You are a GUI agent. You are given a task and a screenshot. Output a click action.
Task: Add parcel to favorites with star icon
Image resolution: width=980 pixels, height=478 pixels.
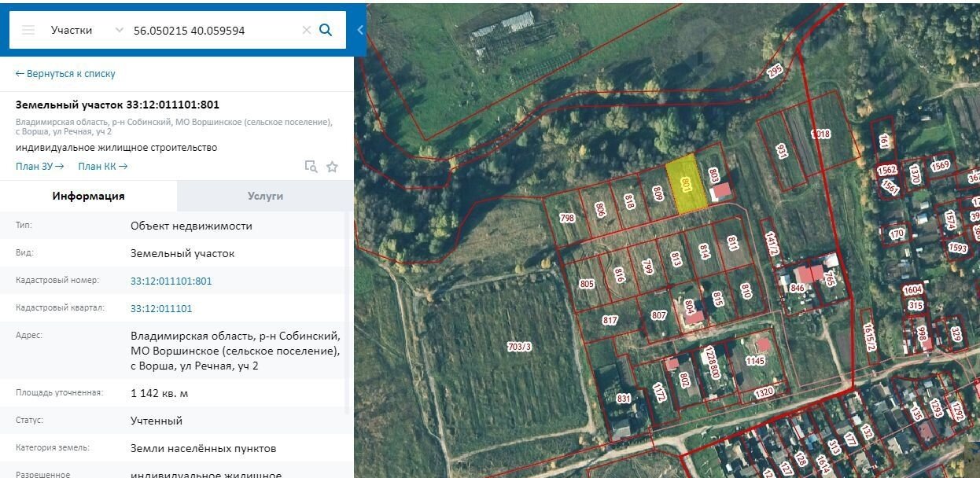(x=332, y=167)
